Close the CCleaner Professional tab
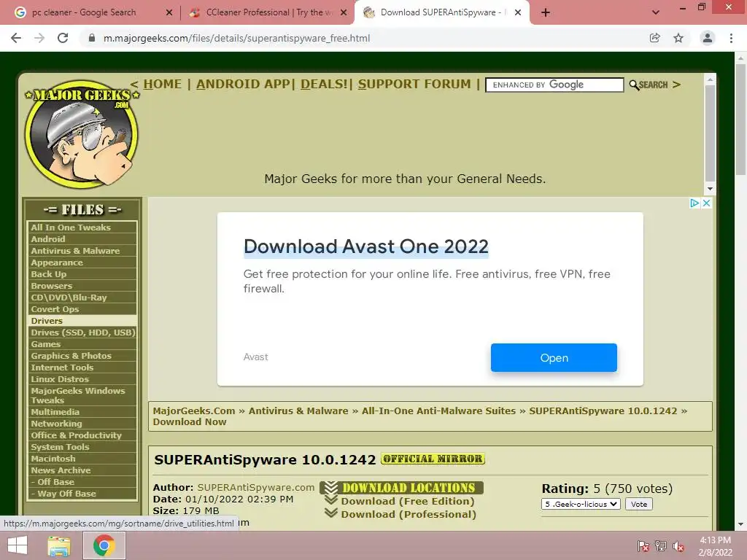Screen dimensions: 747x560 click(x=344, y=13)
